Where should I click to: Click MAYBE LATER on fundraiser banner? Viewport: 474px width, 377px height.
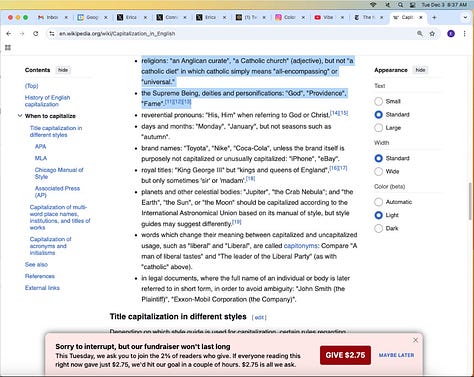396,355
